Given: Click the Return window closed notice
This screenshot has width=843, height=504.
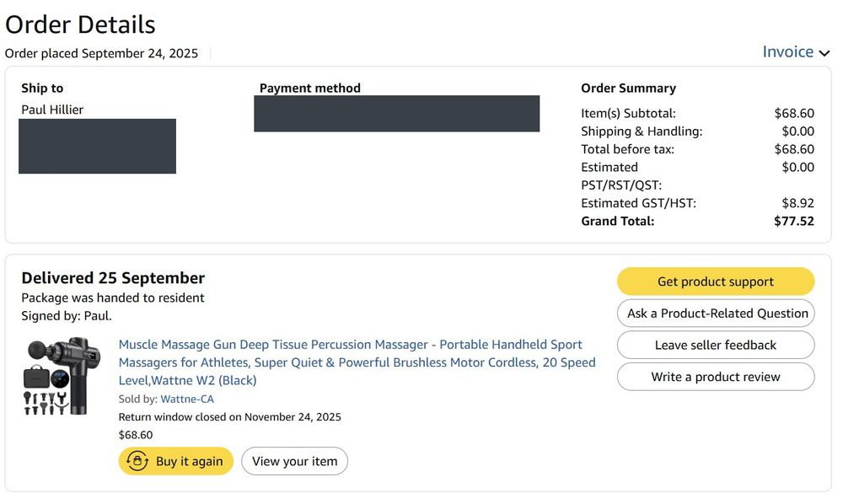Looking at the screenshot, I should [x=229, y=416].
